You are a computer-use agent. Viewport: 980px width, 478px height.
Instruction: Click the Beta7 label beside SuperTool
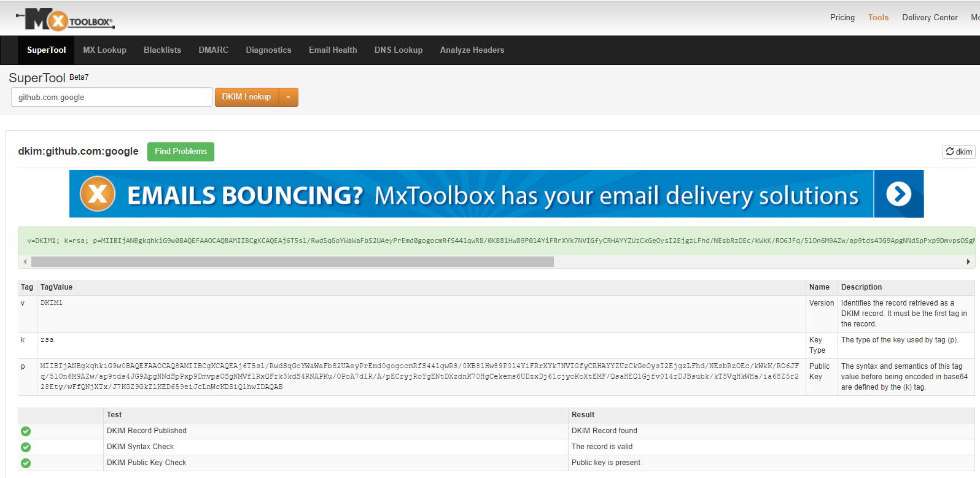(79, 77)
